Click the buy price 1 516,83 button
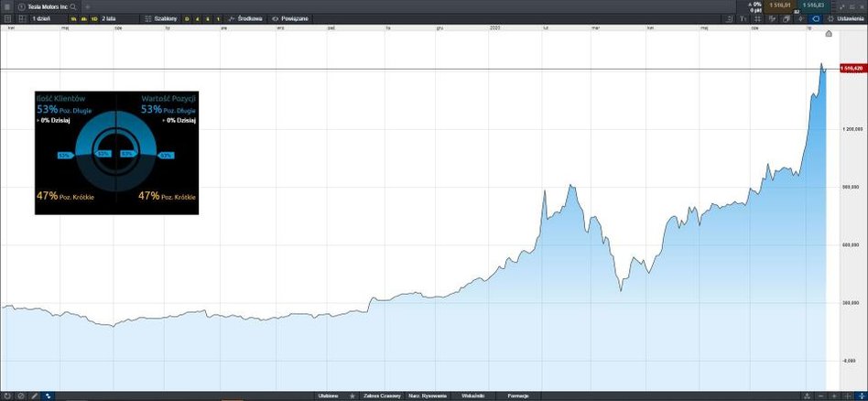 815,5
